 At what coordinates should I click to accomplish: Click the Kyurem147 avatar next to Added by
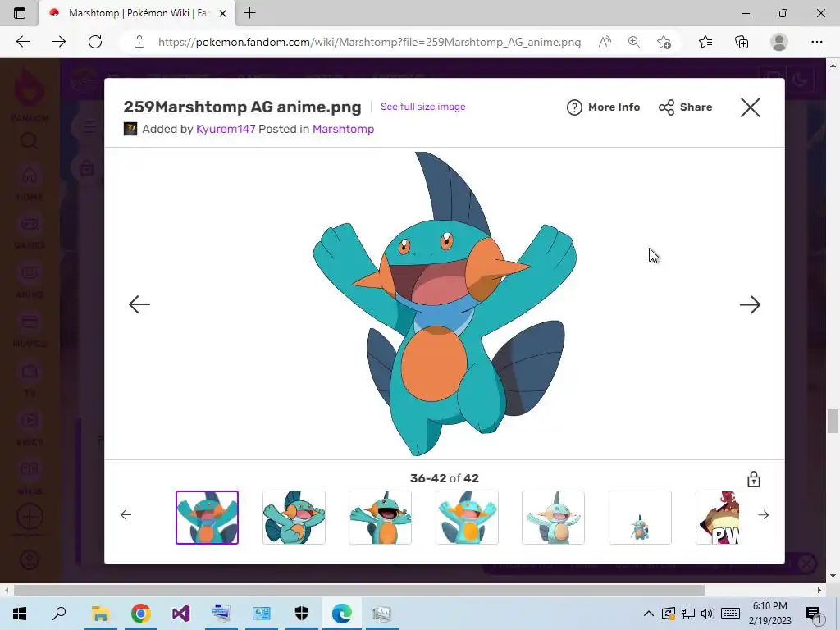(130, 129)
